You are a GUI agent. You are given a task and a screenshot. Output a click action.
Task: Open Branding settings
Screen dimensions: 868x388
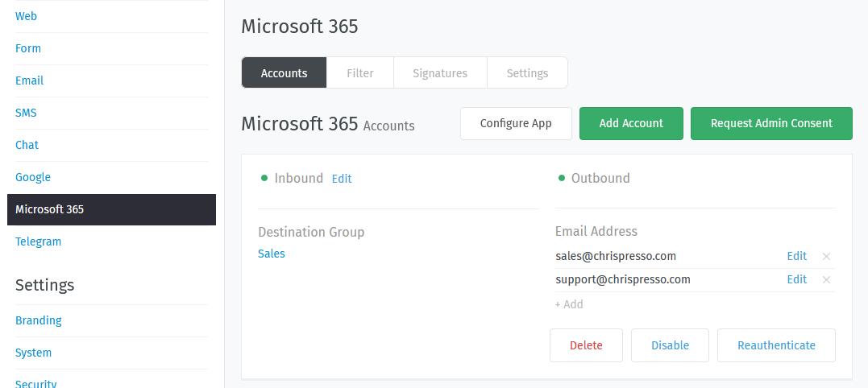pos(39,320)
